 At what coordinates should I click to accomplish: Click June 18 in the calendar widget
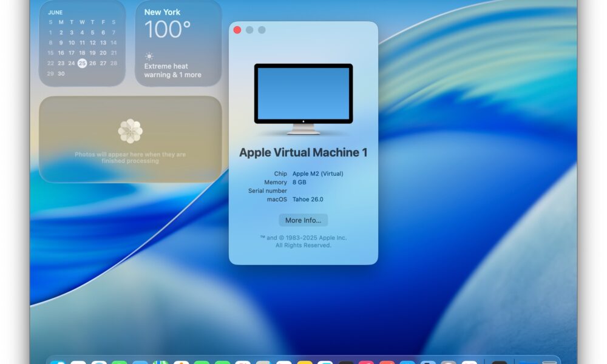pos(82,53)
